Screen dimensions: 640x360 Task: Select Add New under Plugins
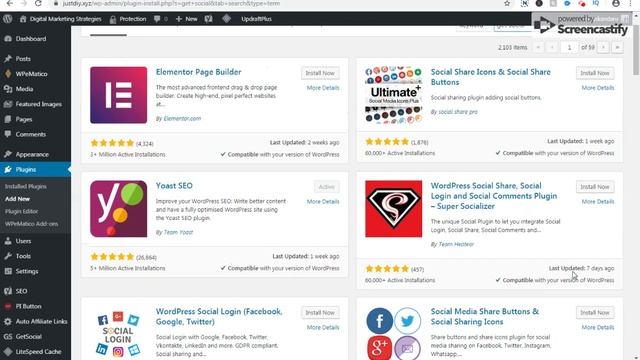click(18, 199)
